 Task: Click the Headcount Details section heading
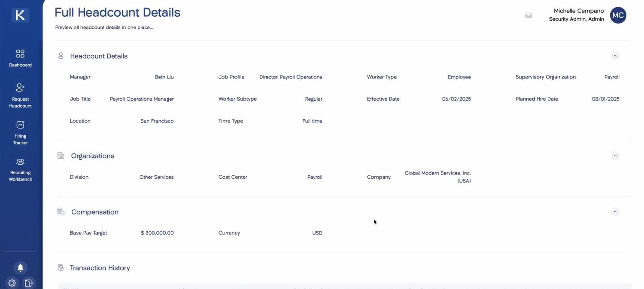coord(99,56)
